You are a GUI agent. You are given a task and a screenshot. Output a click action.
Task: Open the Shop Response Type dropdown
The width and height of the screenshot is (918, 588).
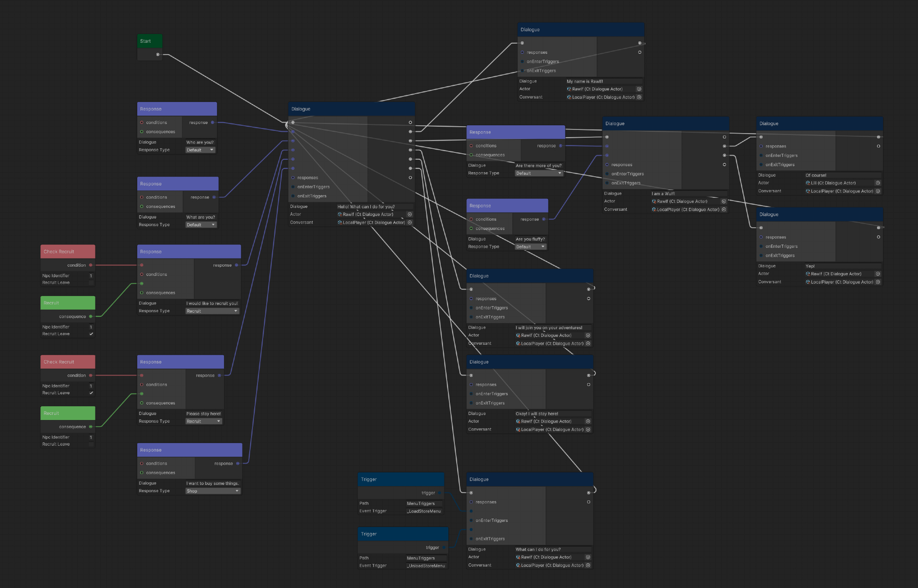[213, 491]
